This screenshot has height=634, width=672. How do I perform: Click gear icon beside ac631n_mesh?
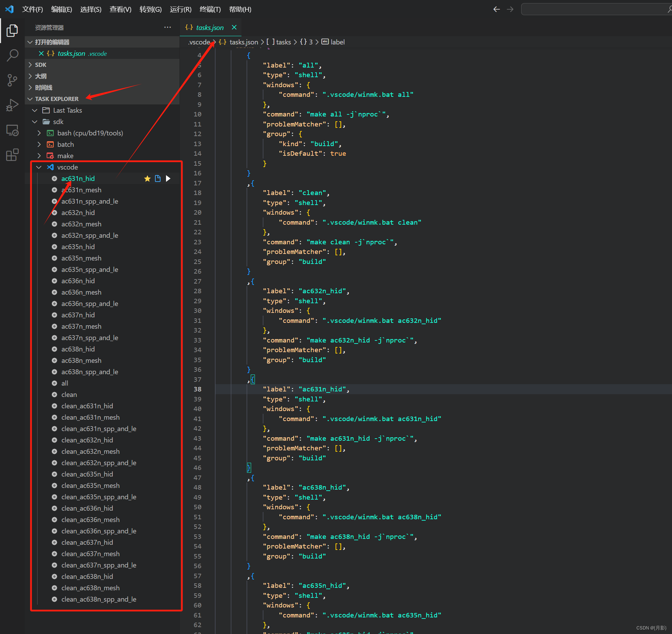pyautogui.click(x=54, y=190)
